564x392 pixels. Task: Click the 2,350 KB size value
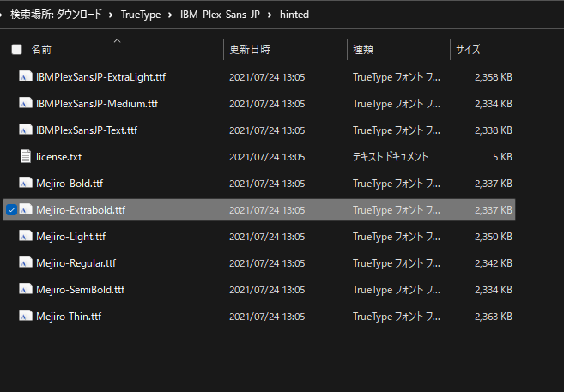(x=493, y=237)
